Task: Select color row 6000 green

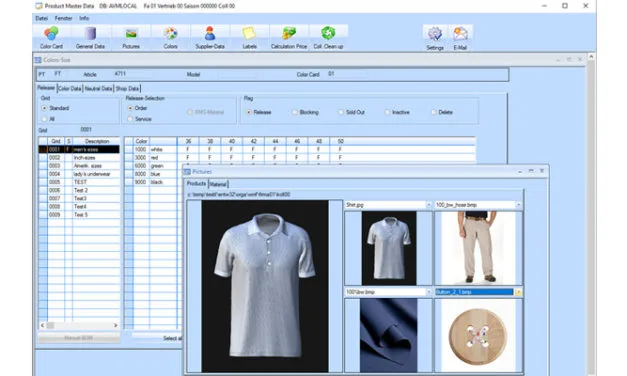Action: 154,166
